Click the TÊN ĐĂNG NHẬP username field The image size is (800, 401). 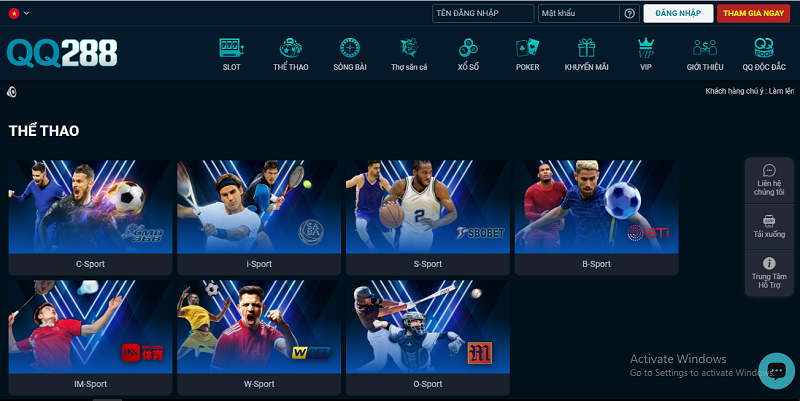click(x=483, y=13)
